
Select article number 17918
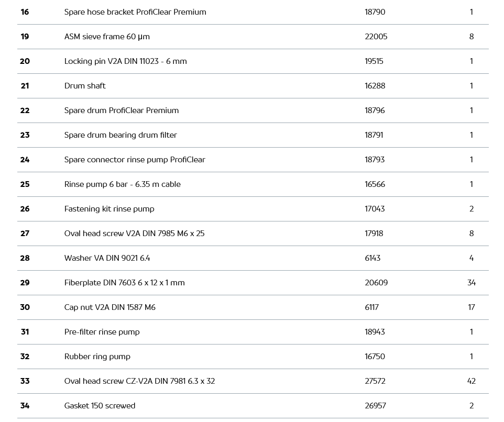tap(374, 234)
